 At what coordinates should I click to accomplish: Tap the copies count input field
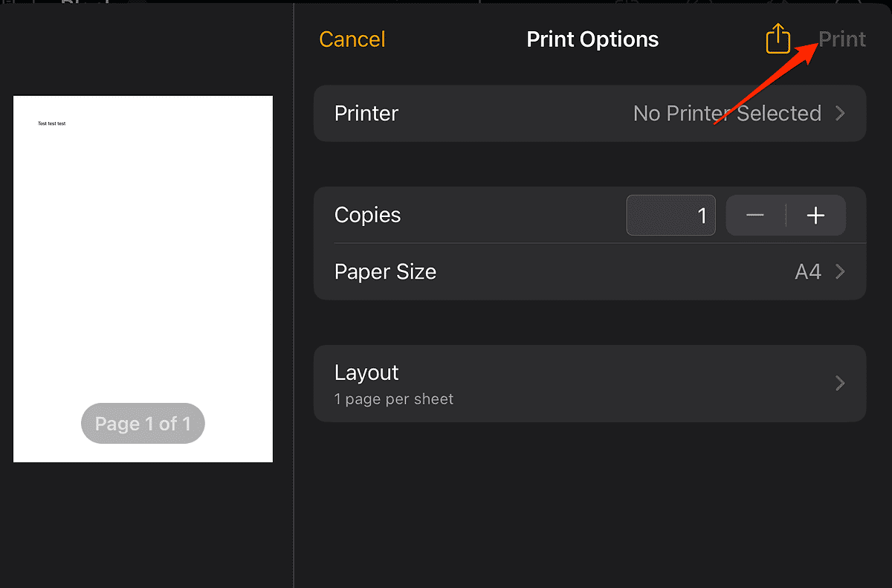670,216
